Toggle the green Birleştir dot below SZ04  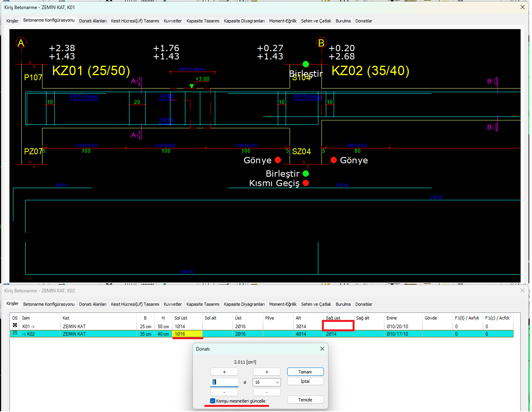coord(306,174)
